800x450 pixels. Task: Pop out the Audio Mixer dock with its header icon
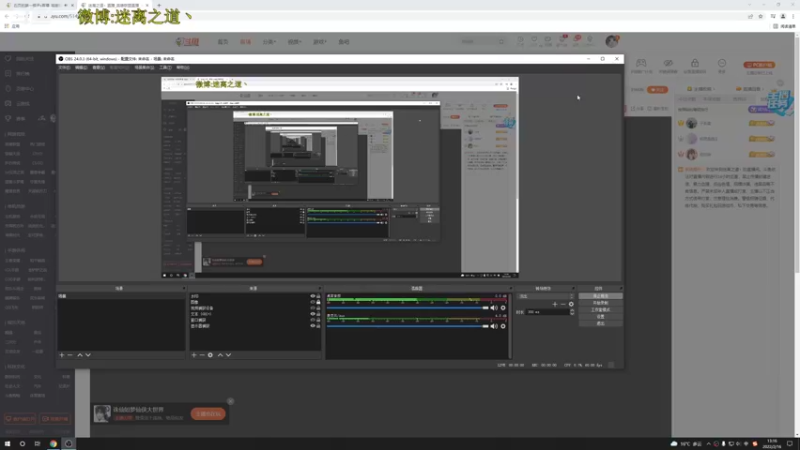510,288
